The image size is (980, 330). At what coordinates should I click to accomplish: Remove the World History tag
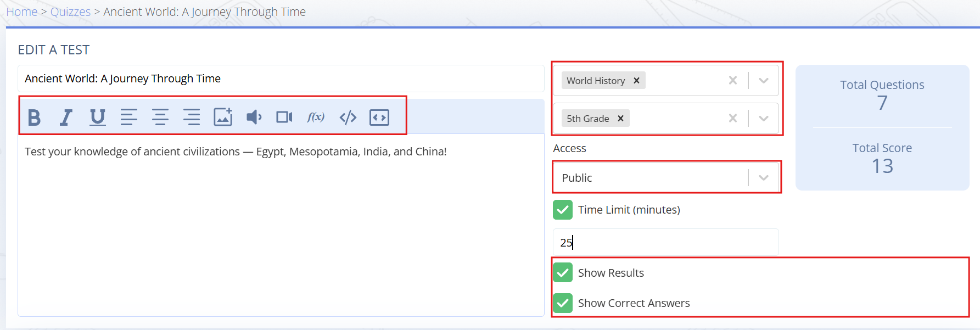point(637,81)
